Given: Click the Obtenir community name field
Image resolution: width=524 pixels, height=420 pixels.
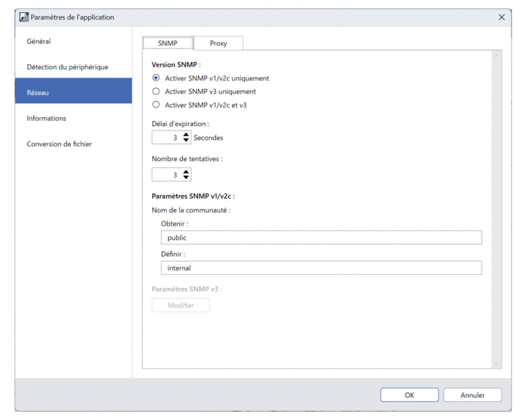Looking at the screenshot, I should point(322,237).
